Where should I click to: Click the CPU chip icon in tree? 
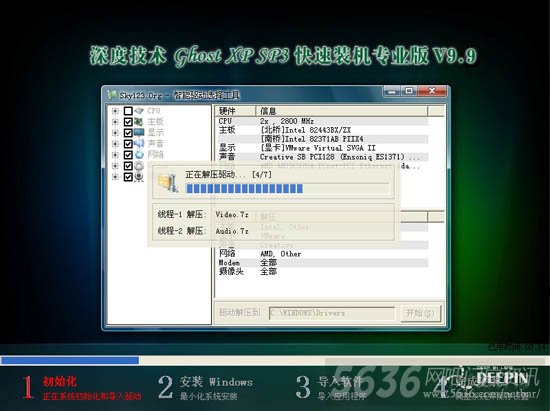point(139,111)
